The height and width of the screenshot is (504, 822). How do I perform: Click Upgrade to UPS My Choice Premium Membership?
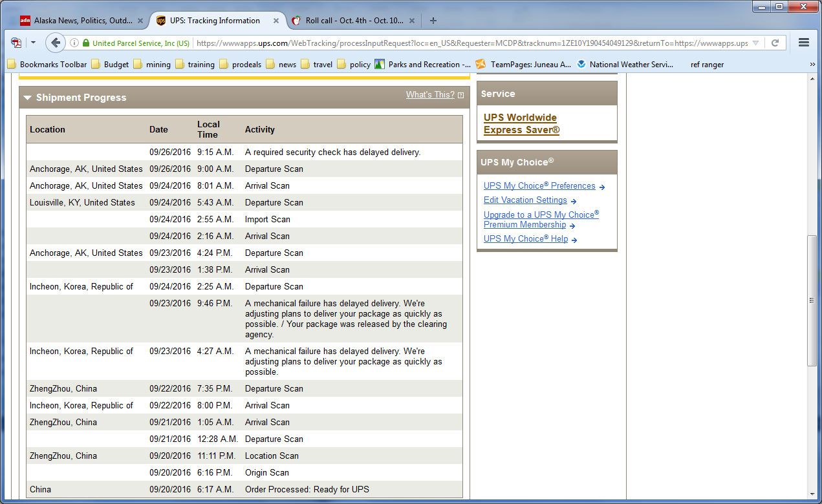[541, 220]
